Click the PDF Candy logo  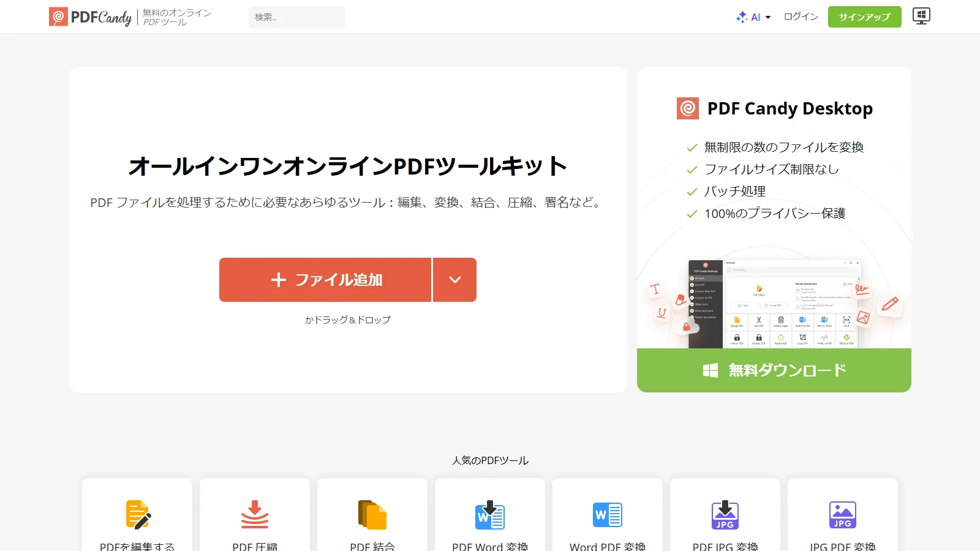[91, 17]
